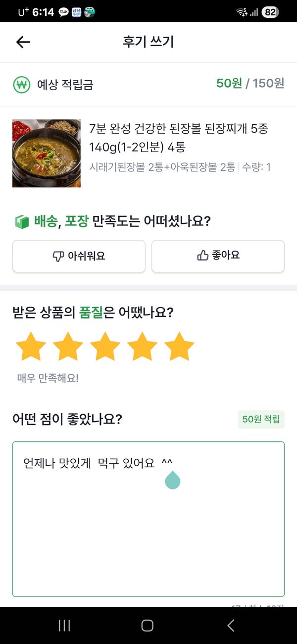
Task: Select the fifth rating star
Action: 179,347
